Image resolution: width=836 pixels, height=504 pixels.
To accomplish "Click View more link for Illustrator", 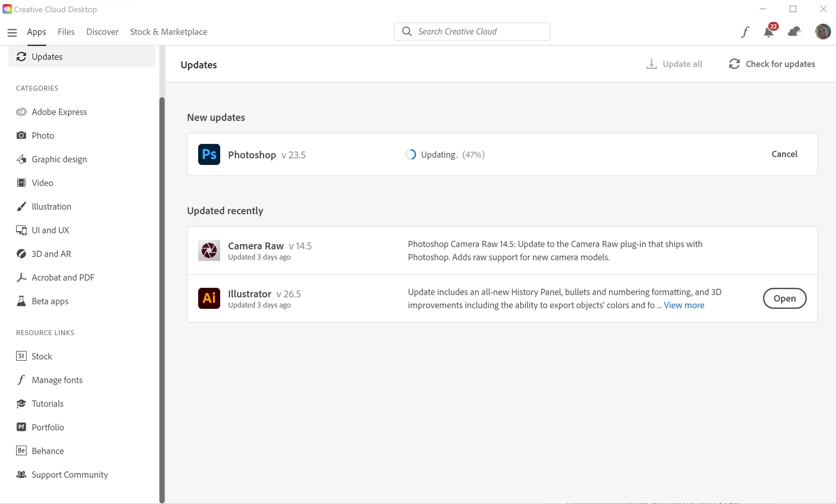I will click(684, 305).
